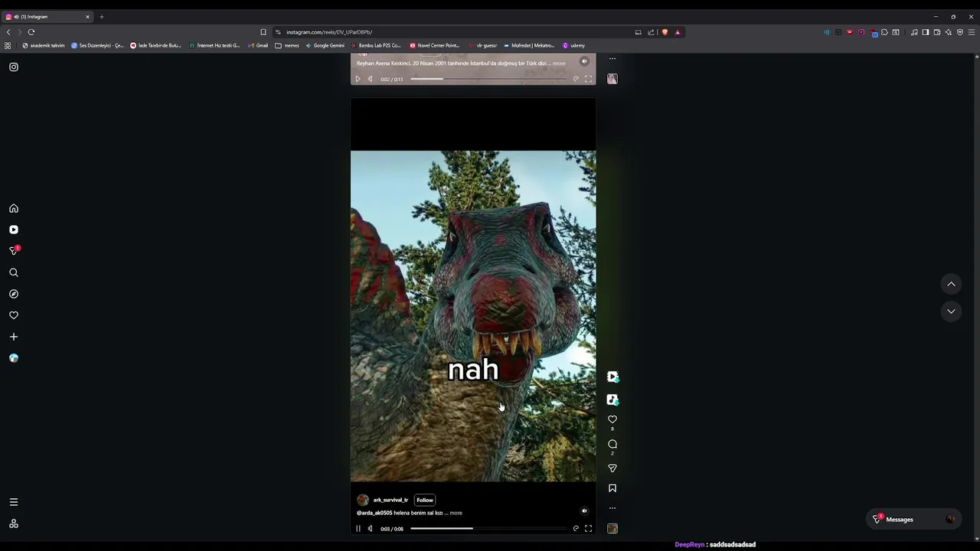
Task: Click the replay icon on the top reel
Action: tap(576, 79)
